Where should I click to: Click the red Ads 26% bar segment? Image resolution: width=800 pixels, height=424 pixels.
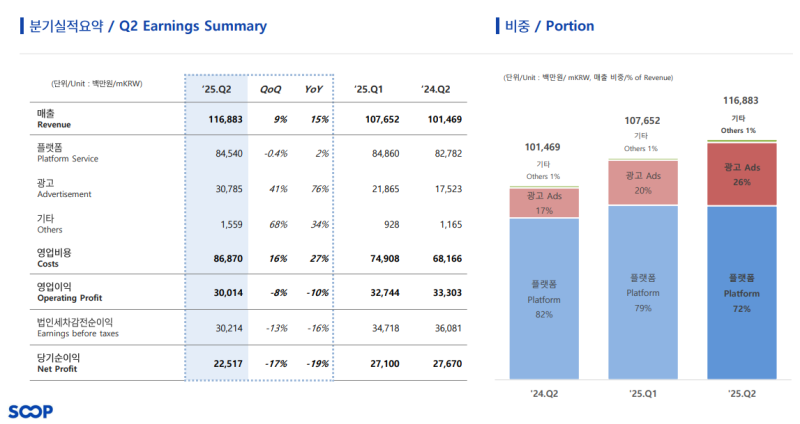click(742, 173)
